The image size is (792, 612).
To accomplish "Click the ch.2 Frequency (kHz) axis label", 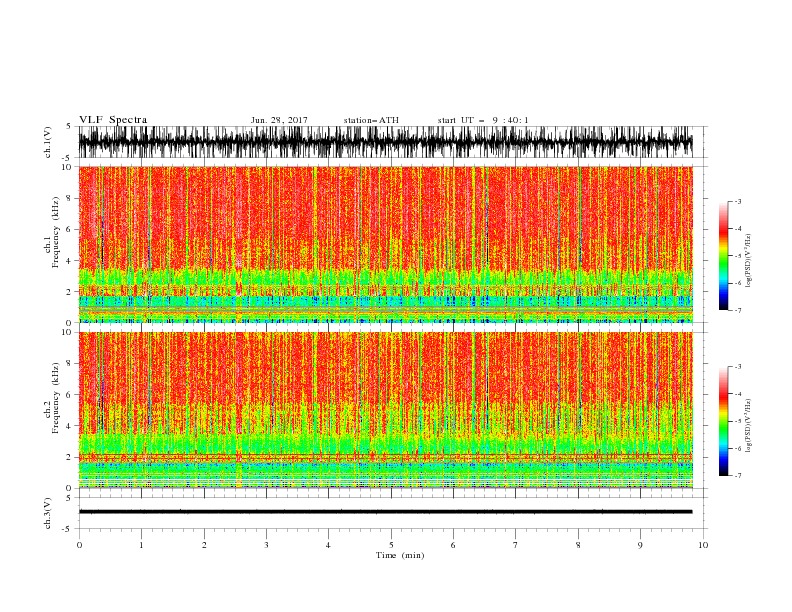I will coord(52,398).
